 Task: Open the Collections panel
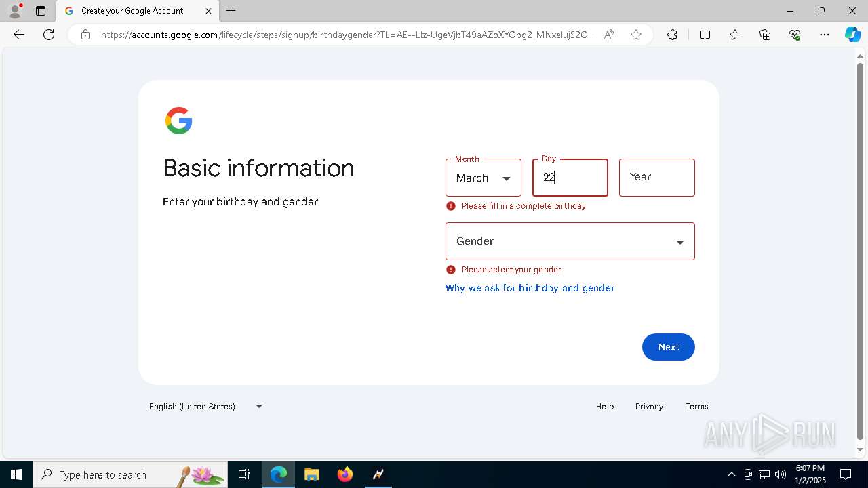point(765,35)
